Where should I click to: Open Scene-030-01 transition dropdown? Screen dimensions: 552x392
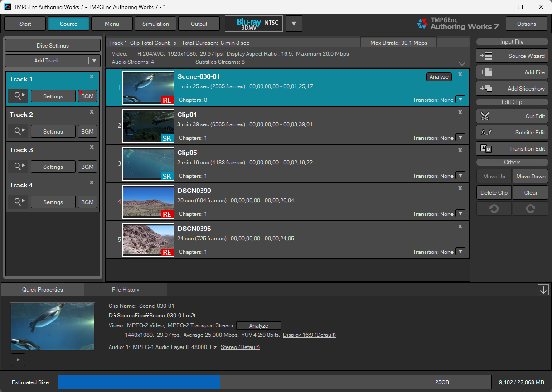tap(460, 100)
